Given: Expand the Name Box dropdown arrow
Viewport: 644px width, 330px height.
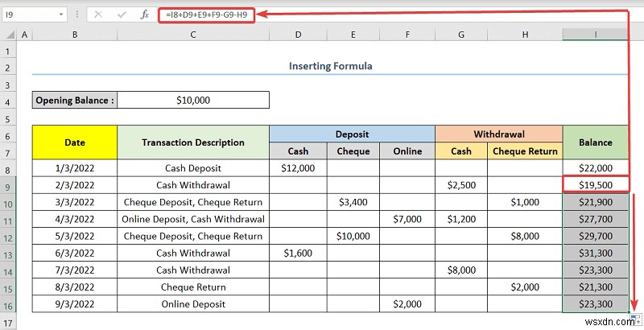Looking at the screenshot, I should (x=61, y=14).
